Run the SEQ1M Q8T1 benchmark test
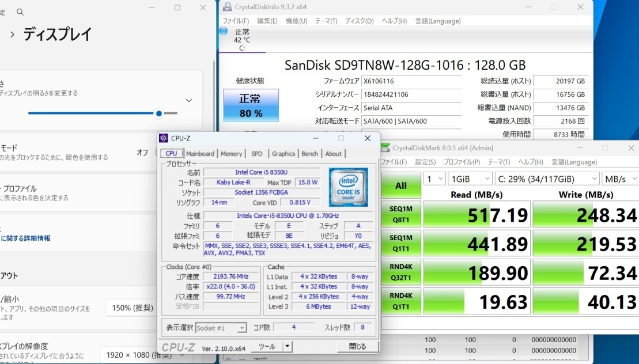Viewport: 639px width, 364px height. point(401,214)
